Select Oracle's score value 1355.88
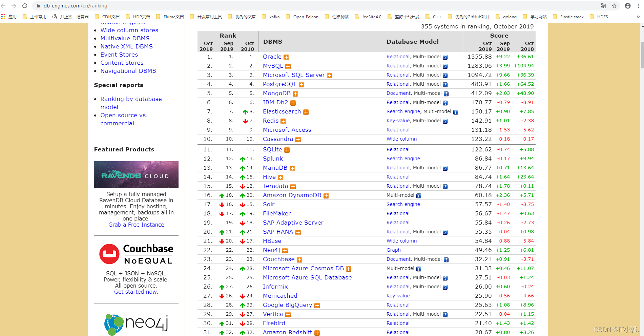Screen dimensions: 644x336 (x=479, y=57)
